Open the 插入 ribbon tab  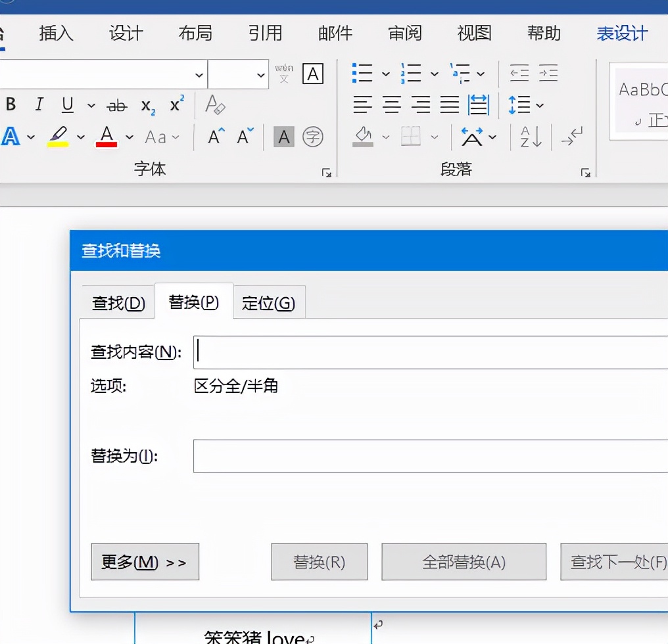(x=57, y=34)
